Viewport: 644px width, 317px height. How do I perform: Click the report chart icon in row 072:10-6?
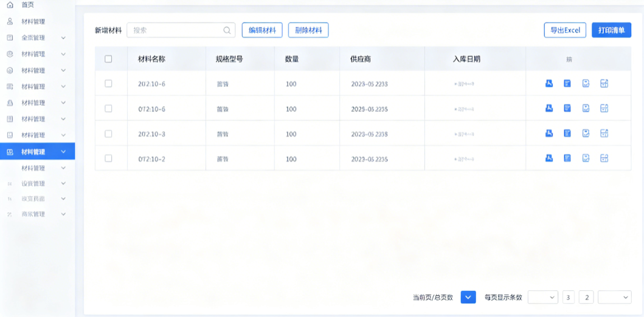click(586, 108)
